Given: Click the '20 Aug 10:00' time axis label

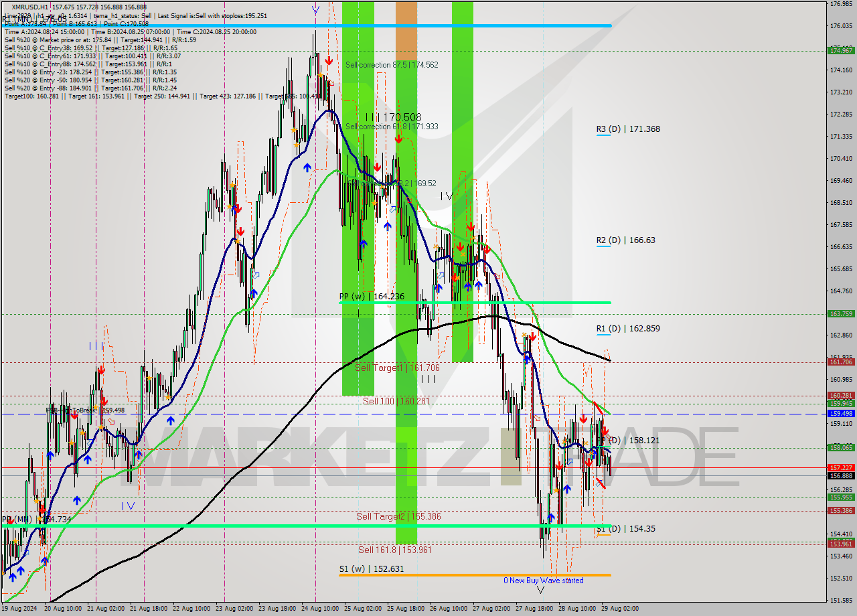Looking at the screenshot, I should (x=63, y=609).
